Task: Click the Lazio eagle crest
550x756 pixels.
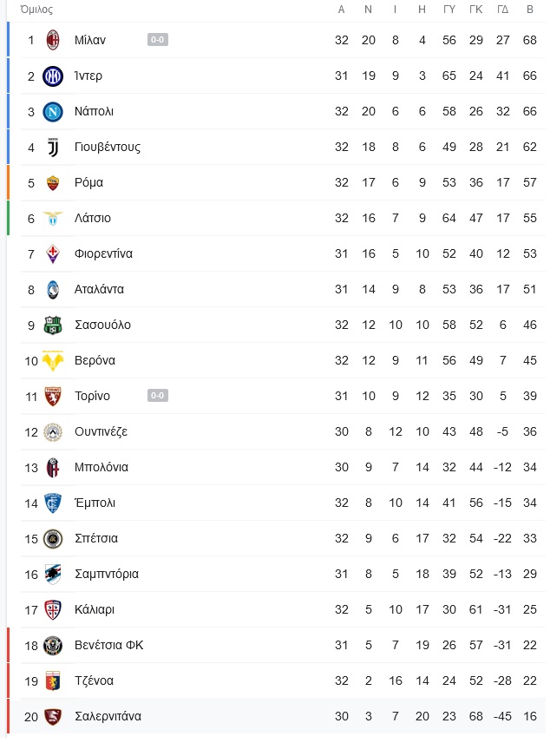Action: (x=53, y=219)
